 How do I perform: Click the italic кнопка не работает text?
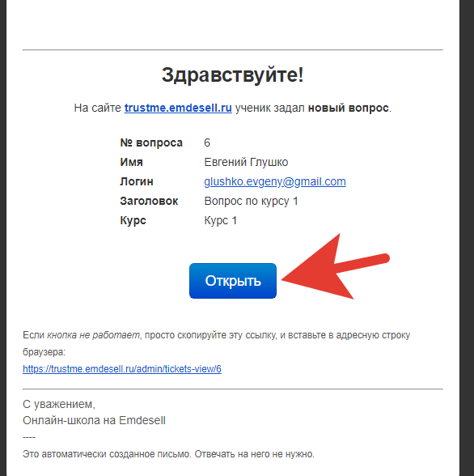pyautogui.click(x=93, y=335)
